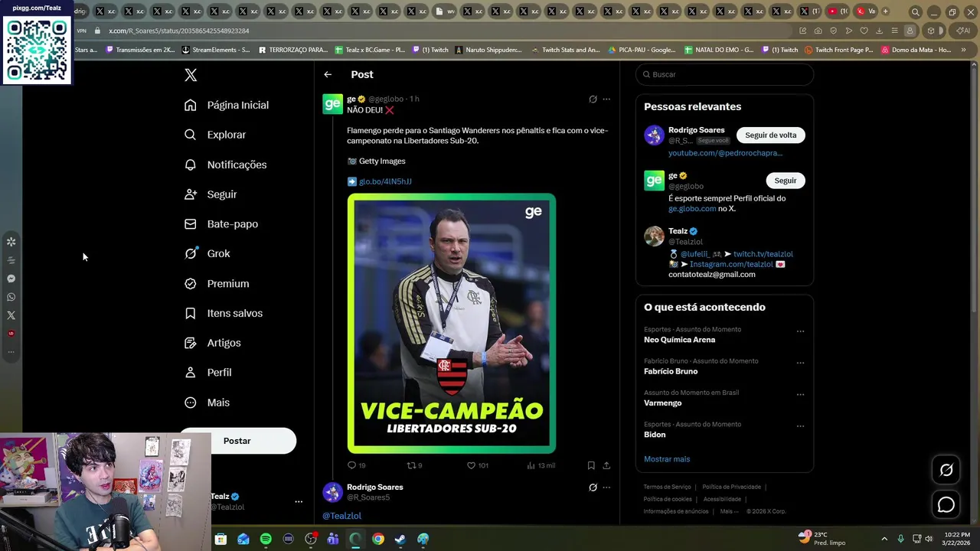
Task: Open more options for Bidon trend
Action: (x=800, y=426)
